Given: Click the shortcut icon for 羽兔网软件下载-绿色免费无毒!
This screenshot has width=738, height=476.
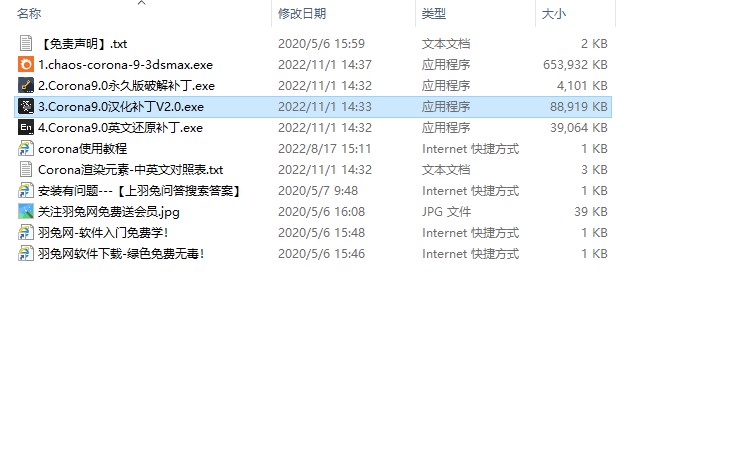Looking at the screenshot, I should (x=26, y=253).
